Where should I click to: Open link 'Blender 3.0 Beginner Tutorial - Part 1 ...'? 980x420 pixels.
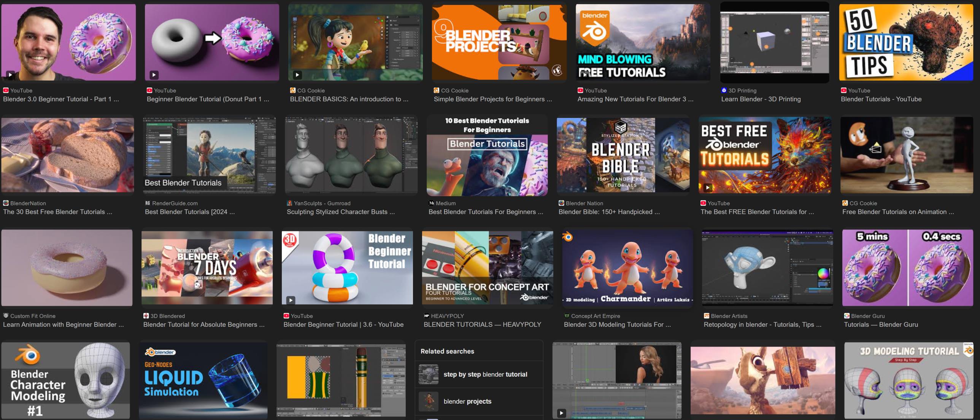tap(61, 99)
